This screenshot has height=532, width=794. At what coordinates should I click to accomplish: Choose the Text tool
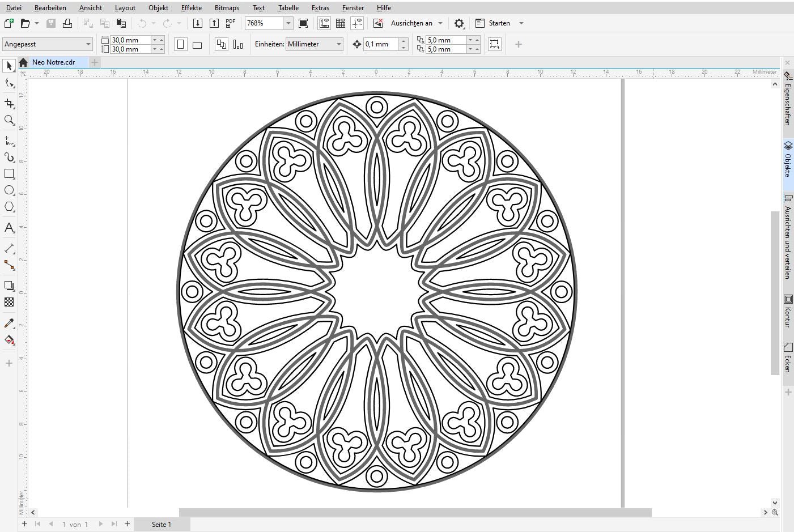point(9,228)
